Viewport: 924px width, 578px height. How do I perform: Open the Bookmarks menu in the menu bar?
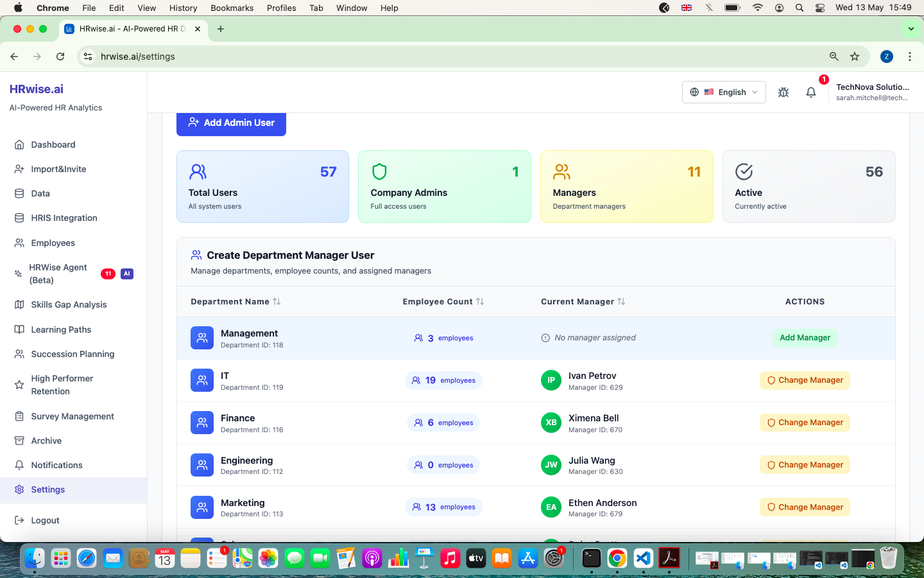point(232,8)
